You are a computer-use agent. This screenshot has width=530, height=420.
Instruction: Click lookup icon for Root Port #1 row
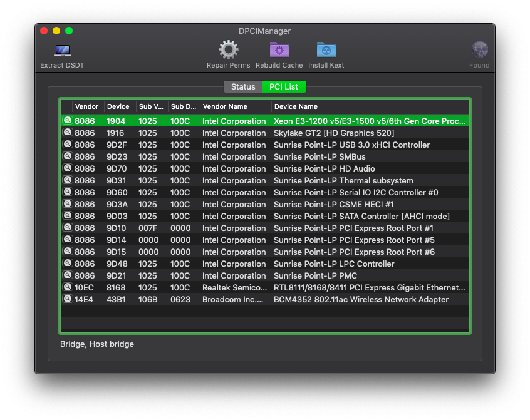(68, 228)
